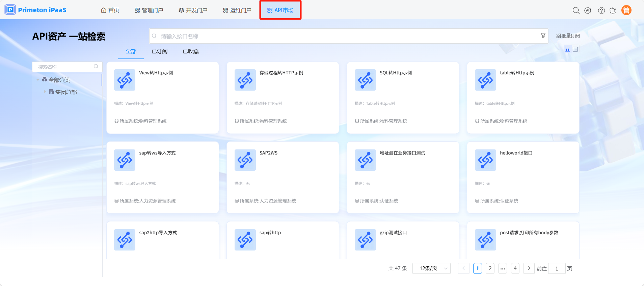Open the 12条/页 page size dropdown
The image size is (644, 286).
point(431,268)
